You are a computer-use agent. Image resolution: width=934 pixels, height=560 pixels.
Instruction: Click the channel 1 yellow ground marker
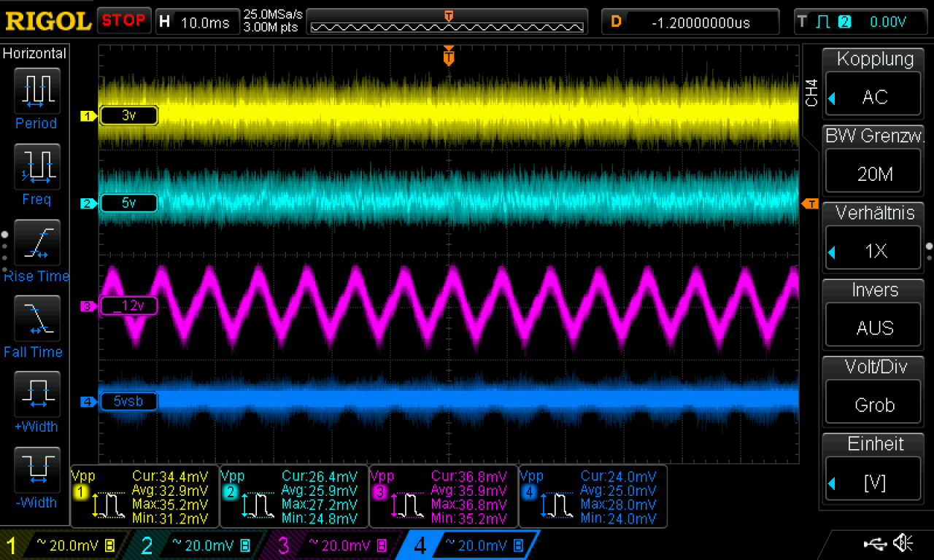pos(88,116)
